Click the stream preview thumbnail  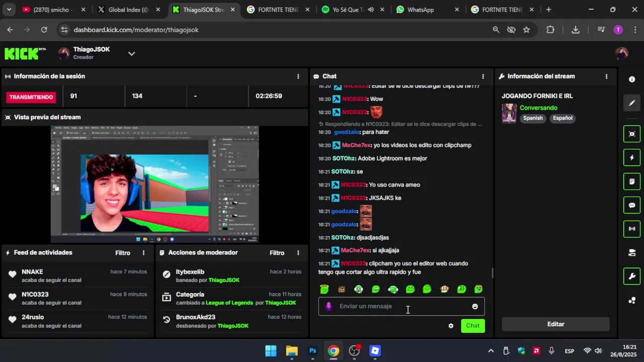[154, 184]
